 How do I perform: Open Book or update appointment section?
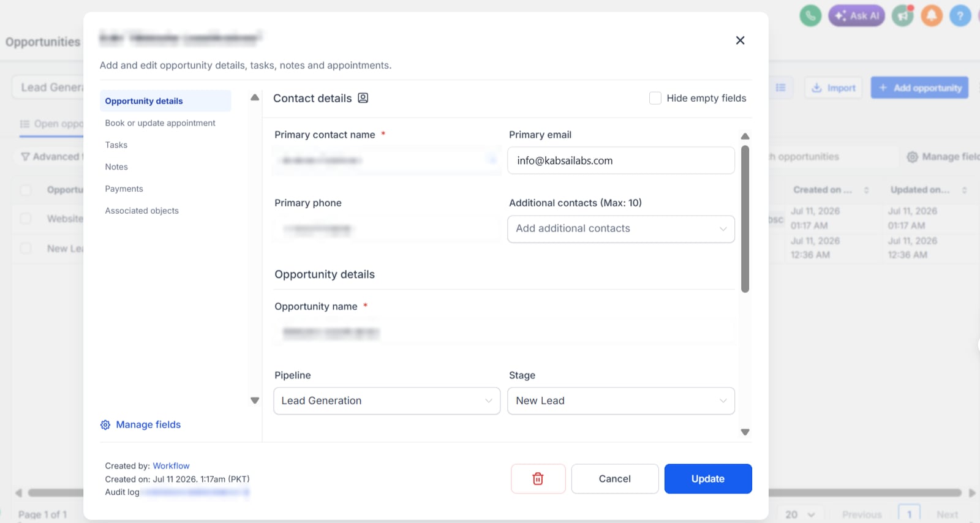pyautogui.click(x=160, y=123)
